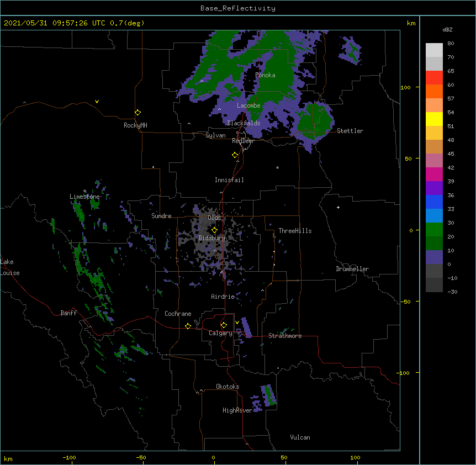Click the HighRiver label
This screenshot has height=465, width=476.
coord(237,410)
